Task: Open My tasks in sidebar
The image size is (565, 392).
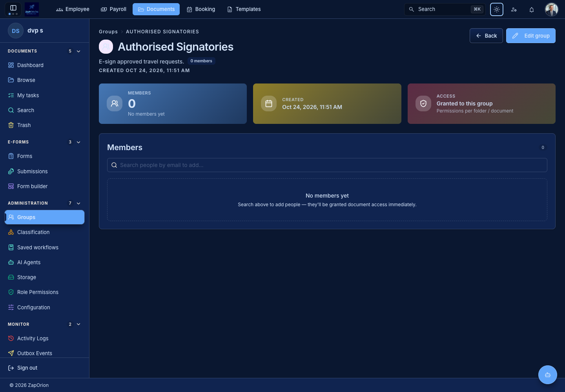Action: (x=45, y=95)
